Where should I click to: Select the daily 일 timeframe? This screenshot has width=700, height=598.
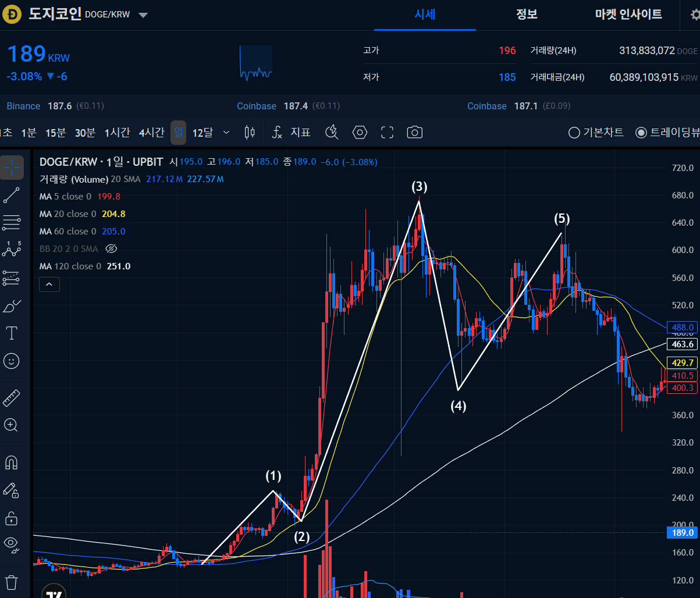(179, 133)
